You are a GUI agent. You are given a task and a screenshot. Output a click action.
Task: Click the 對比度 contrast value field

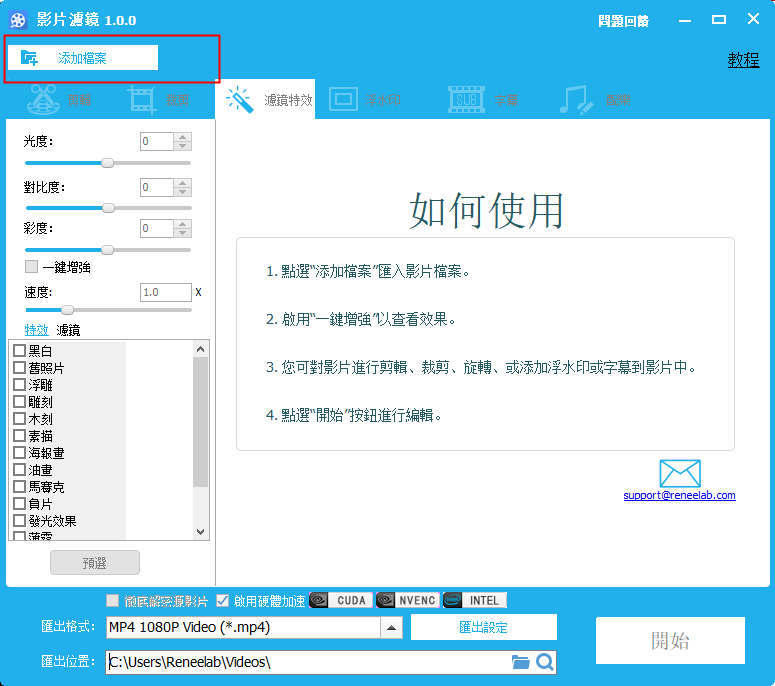(157, 187)
